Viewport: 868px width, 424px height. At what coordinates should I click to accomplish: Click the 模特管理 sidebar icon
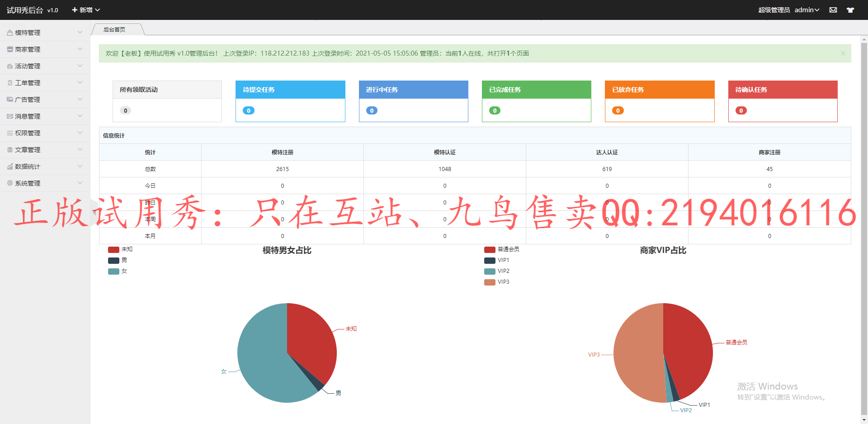click(10, 33)
